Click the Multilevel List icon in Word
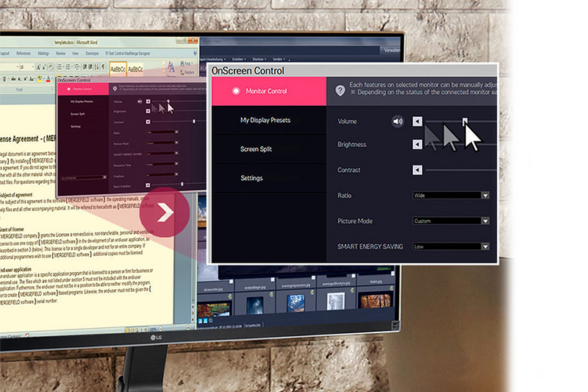The width and height of the screenshot is (588, 392). click(77, 68)
